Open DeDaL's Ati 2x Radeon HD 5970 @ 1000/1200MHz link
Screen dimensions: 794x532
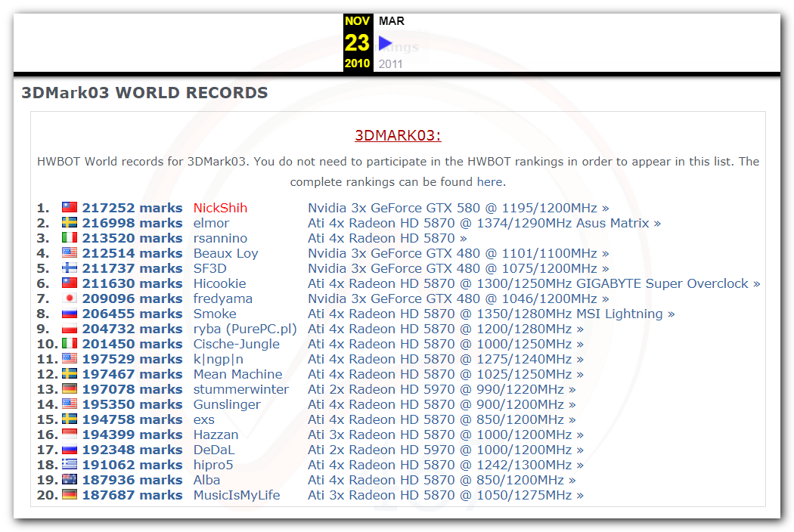point(445,450)
